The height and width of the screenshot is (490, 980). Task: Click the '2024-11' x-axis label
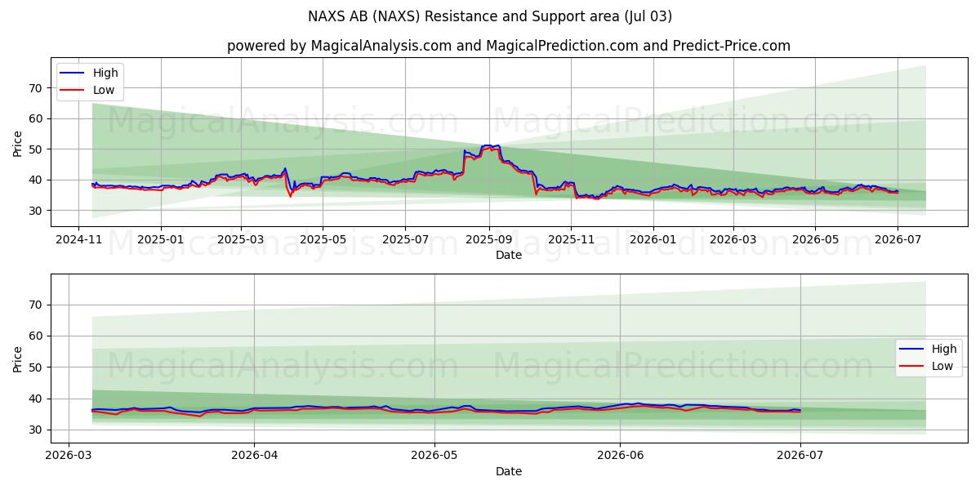pos(78,240)
